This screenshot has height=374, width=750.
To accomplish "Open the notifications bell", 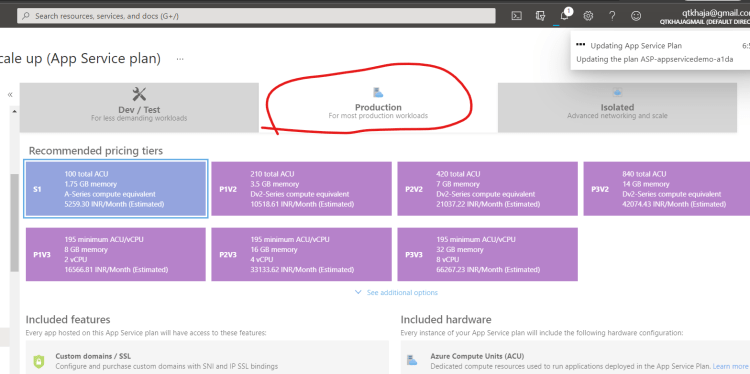I will pos(565,15).
